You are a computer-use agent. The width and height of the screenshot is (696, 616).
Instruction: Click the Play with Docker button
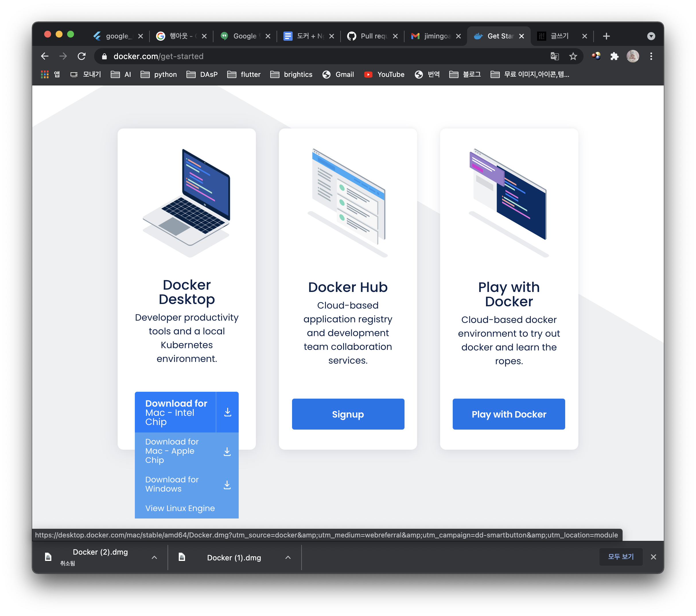click(x=509, y=414)
